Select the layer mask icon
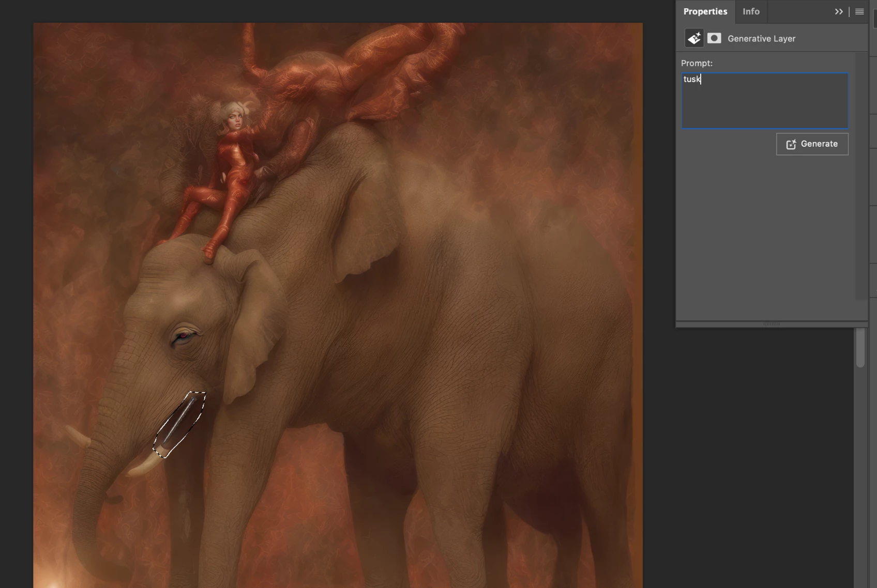 click(x=714, y=38)
